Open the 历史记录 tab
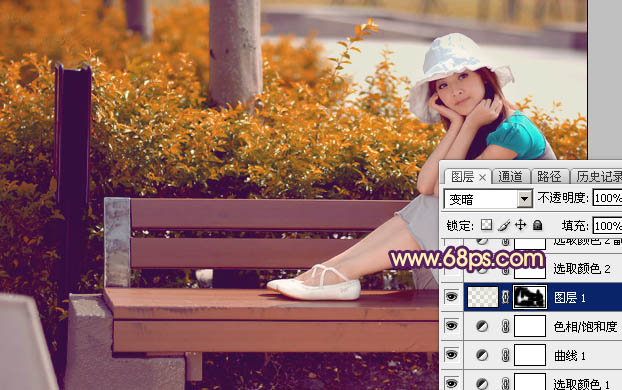Image resolution: width=622 pixels, height=390 pixels. point(597,177)
